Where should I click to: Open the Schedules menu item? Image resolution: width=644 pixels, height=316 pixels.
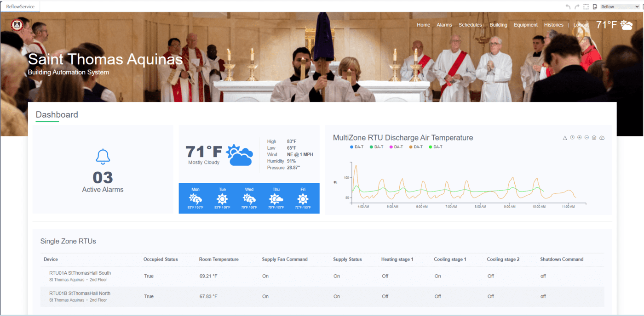click(470, 25)
